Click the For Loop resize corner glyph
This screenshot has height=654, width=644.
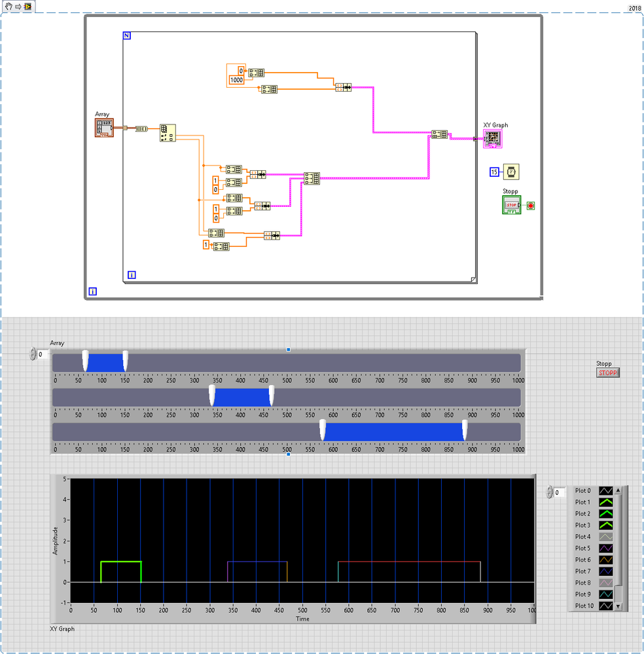(473, 280)
